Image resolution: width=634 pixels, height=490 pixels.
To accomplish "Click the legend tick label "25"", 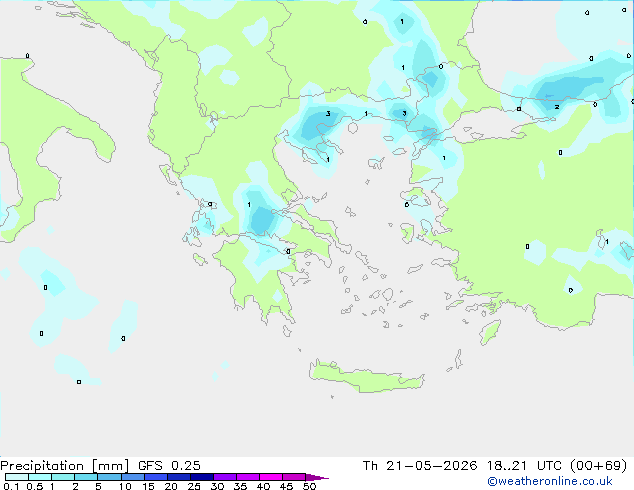I will 194,486.
